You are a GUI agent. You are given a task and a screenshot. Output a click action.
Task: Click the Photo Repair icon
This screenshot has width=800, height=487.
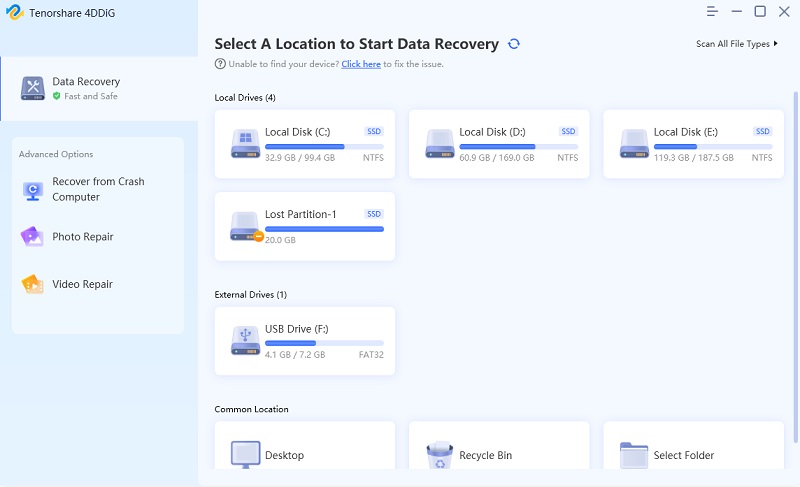click(x=33, y=237)
